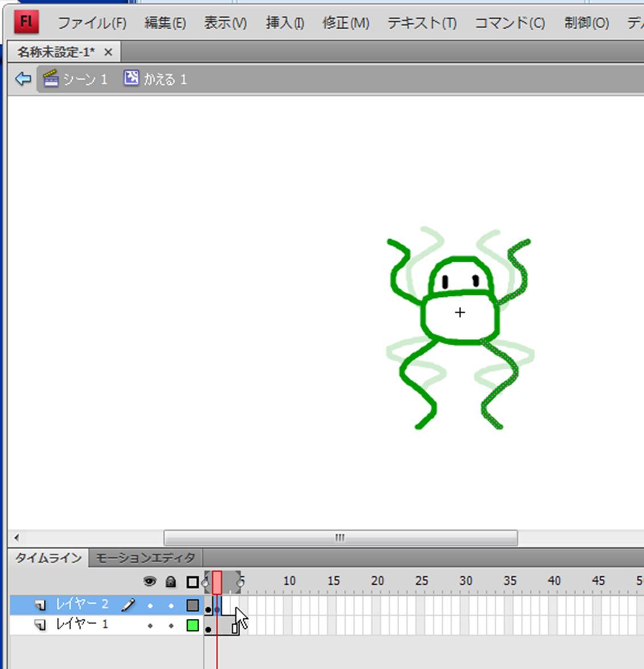Toggle lock dot for レイヤー 1
The width and height of the screenshot is (644, 669).
point(171,626)
